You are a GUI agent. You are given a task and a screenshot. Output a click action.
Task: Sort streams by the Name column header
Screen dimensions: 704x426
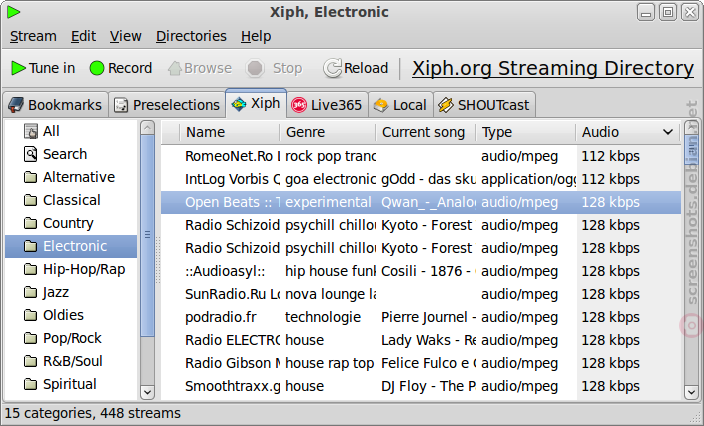pyautogui.click(x=229, y=132)
